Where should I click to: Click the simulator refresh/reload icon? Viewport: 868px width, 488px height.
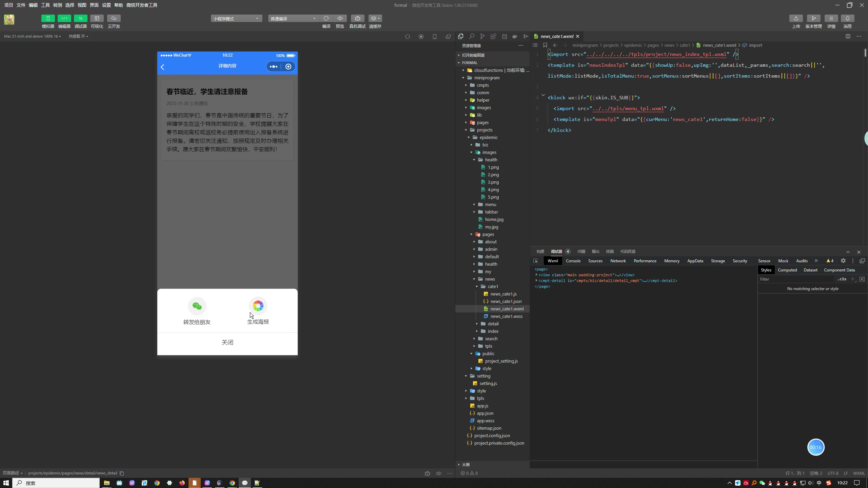(x=407, y=36)
